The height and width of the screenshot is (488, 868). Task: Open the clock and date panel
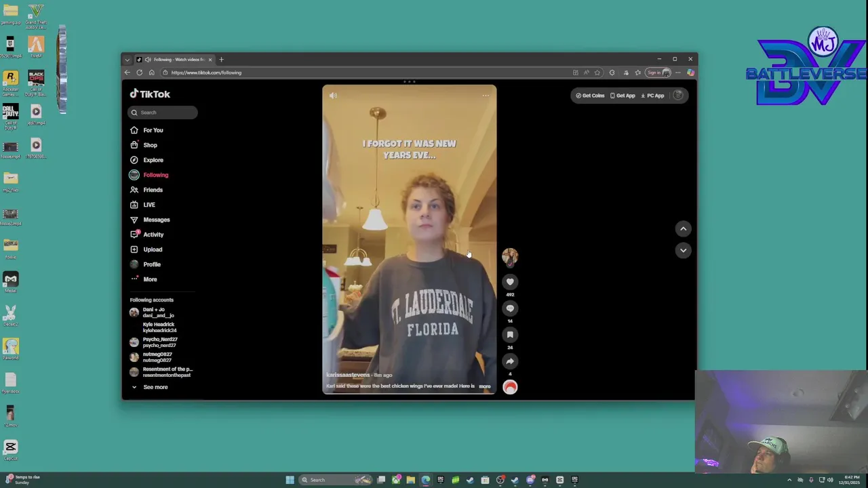(850, 480)
